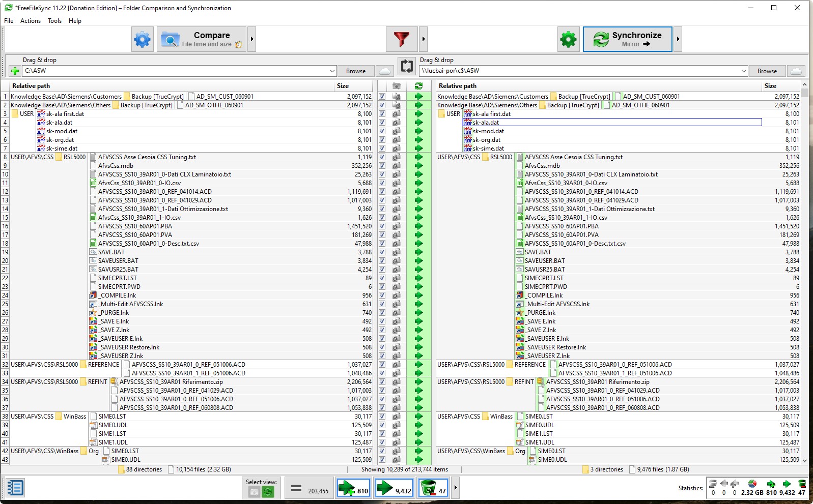Select right file AfvsCss.mdb

pos(542,166)
